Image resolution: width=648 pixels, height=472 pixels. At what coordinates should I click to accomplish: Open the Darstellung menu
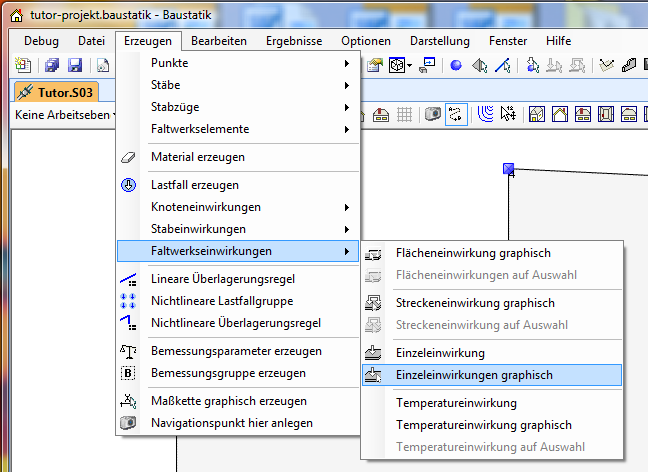440,41
